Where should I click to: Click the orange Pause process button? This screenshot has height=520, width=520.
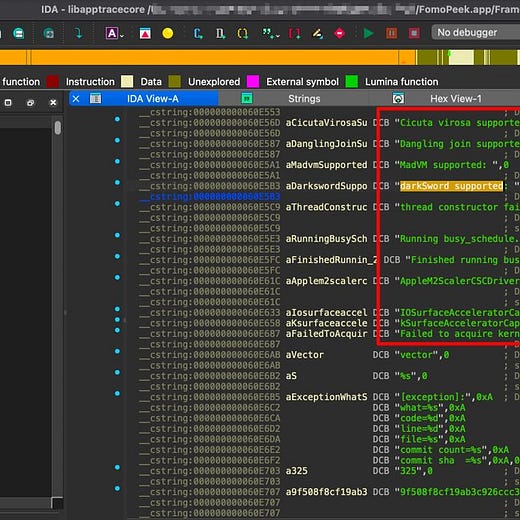coord(391,33)
